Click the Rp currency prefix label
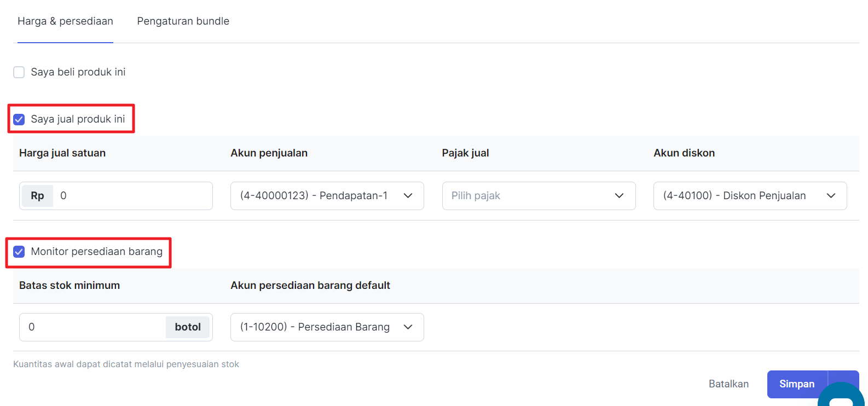 (x=37, y=196)
